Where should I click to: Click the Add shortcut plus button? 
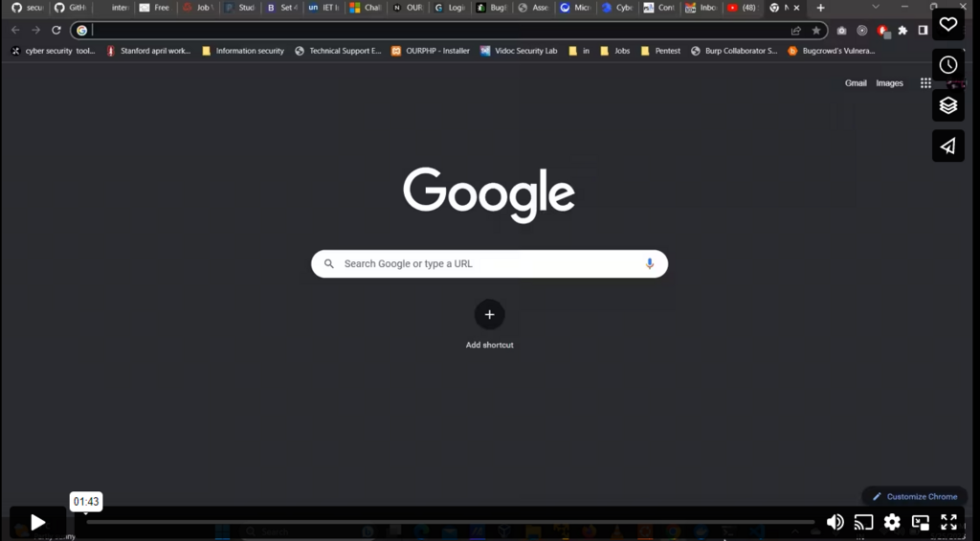pyautogui.click(x=489, y=315)
